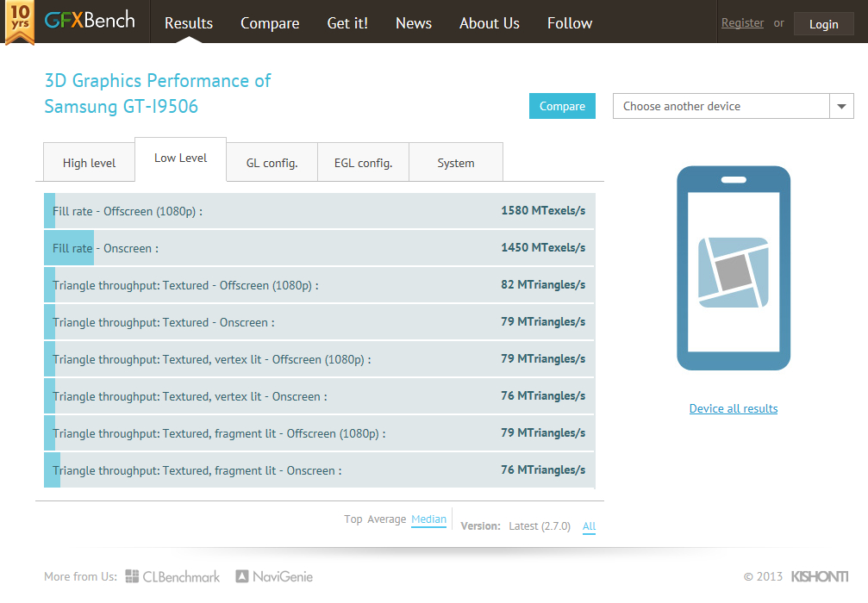Click the 10 yrs anniversary ribbon badge
The height and width of the screenshot is (603, 868).
[x=20, y=22]
